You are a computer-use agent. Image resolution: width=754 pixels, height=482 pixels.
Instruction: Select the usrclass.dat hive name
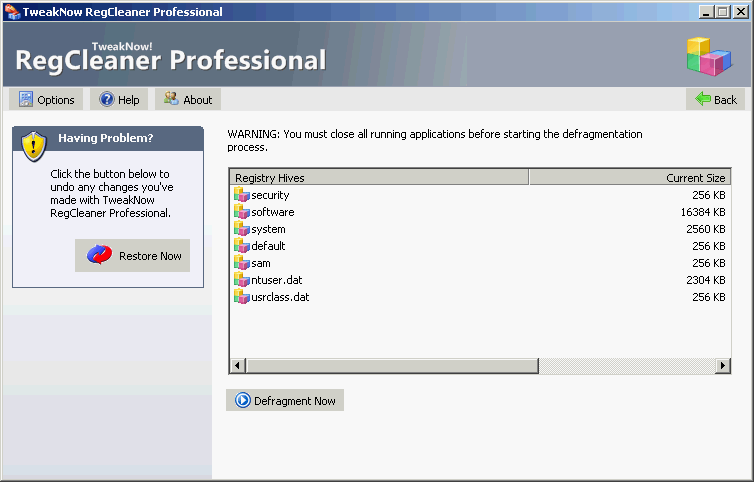280,297
